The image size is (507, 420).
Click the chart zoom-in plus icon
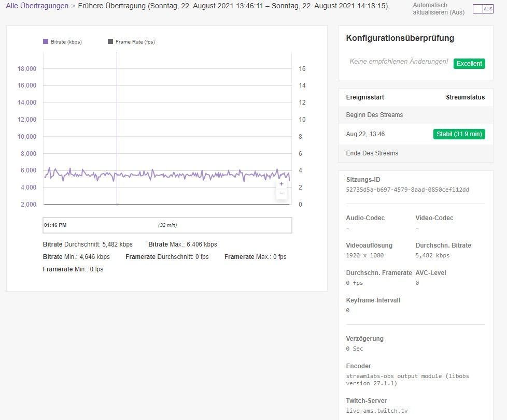coord(281,184)
